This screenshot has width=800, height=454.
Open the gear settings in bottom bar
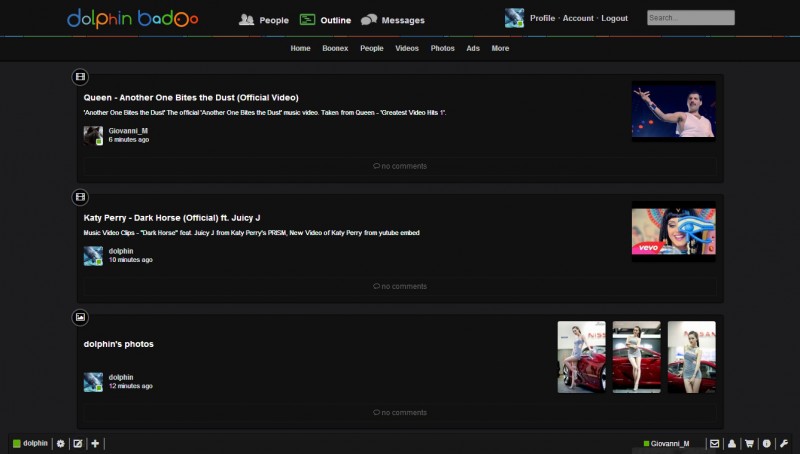pos(61,443)
